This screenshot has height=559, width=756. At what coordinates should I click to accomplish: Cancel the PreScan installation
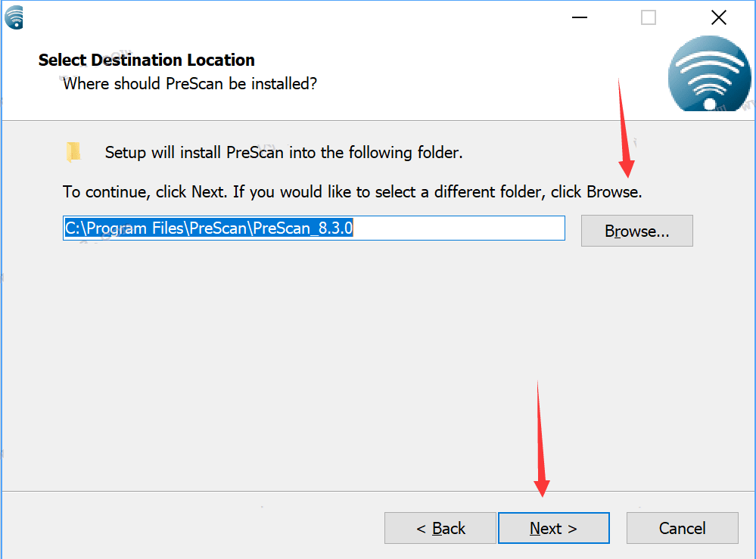682,528
